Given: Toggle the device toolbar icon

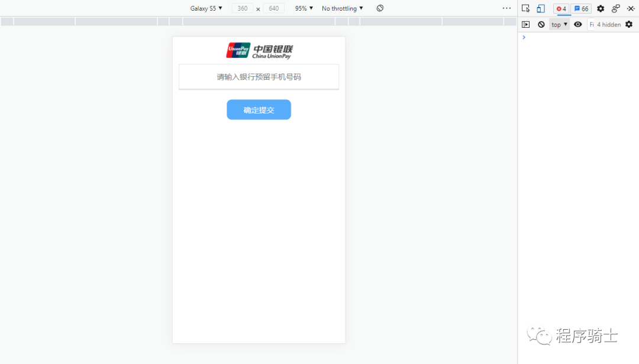Looking at the screenshot, I should click(x=540, y=8).
